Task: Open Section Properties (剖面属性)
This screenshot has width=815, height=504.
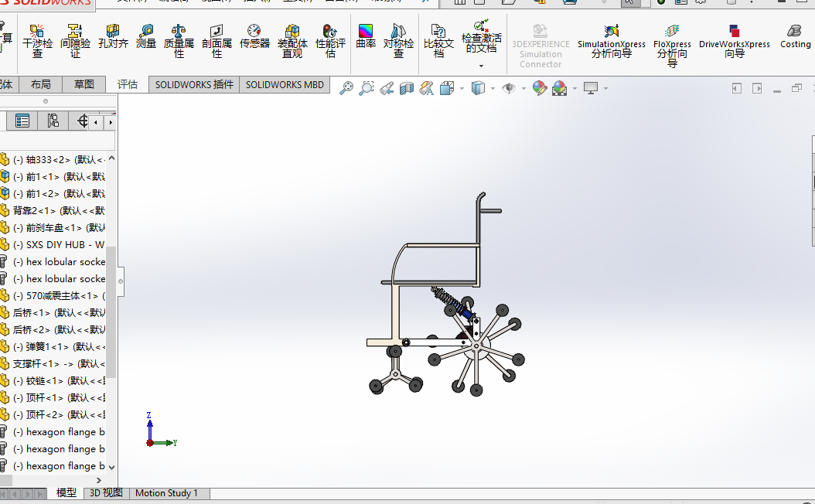Action: [x=217, y=40]
